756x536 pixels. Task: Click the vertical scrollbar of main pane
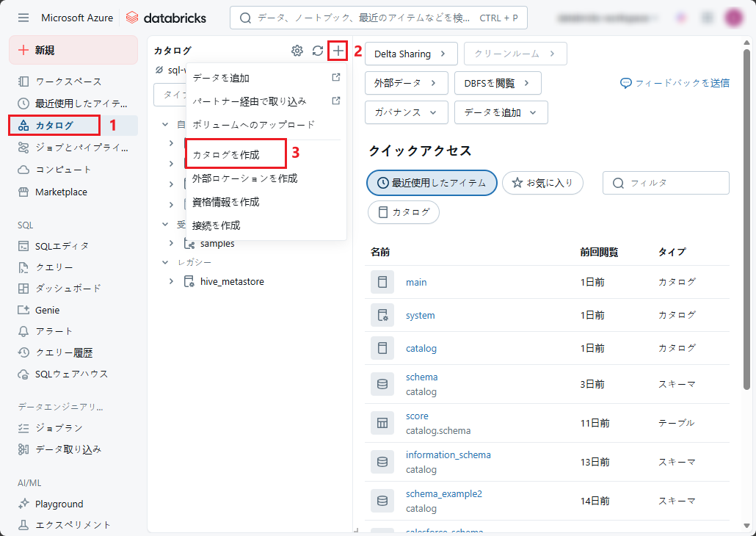[747, 219]
